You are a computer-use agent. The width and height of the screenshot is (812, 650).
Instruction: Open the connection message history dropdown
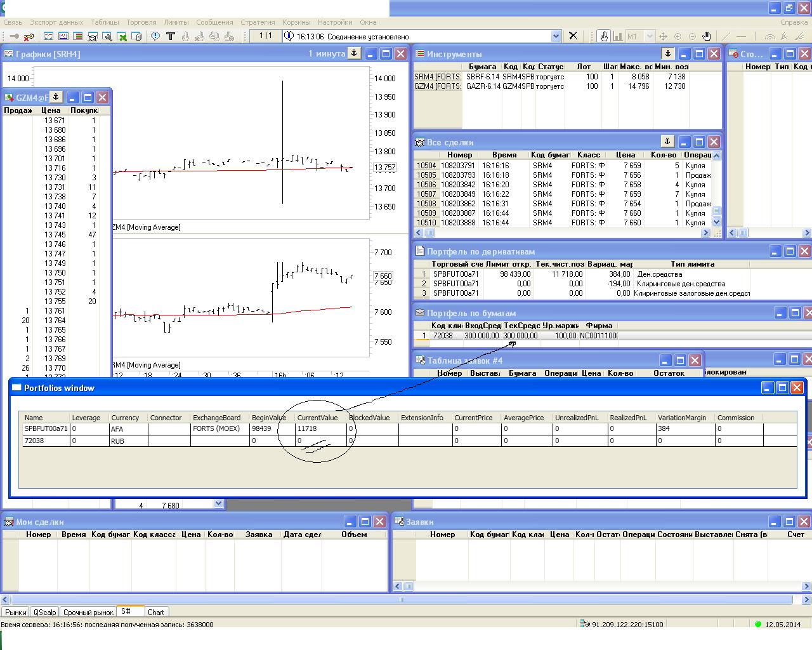pos(556,36)
